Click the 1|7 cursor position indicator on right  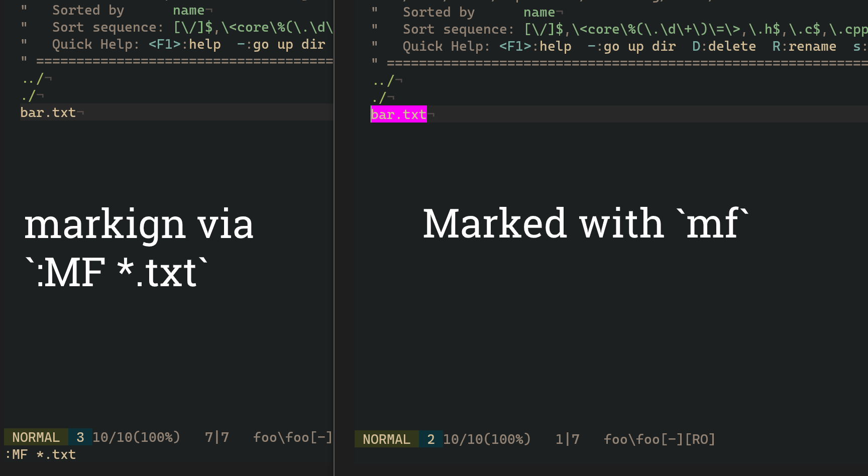pyautogui.click(x=567, y=439)
